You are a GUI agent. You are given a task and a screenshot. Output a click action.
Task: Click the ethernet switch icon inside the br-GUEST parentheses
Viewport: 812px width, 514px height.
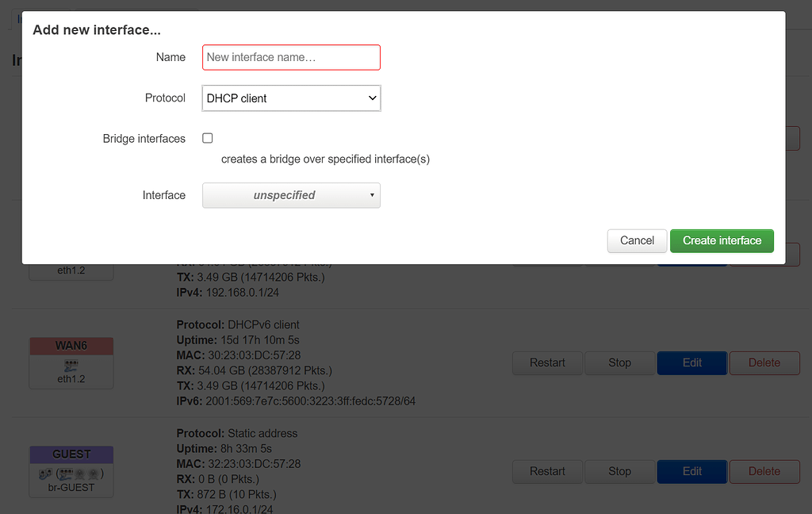(66, 474)
